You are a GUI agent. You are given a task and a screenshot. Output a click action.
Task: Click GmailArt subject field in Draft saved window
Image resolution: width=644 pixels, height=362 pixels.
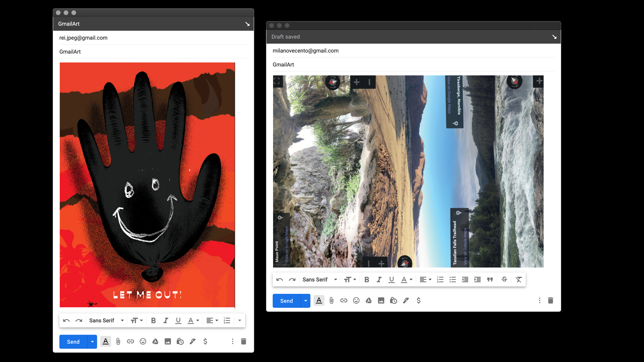pyautogui.click(x=414, y=65)
